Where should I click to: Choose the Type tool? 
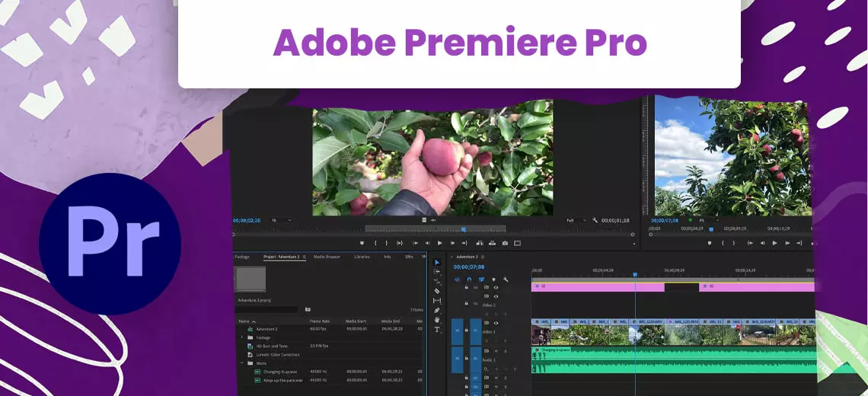[x=437, y=330]
